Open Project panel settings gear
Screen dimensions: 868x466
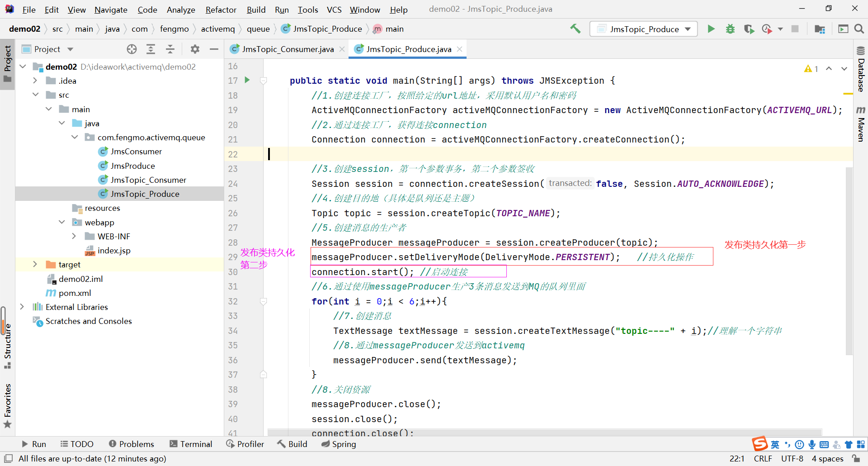tap(195, 49)
